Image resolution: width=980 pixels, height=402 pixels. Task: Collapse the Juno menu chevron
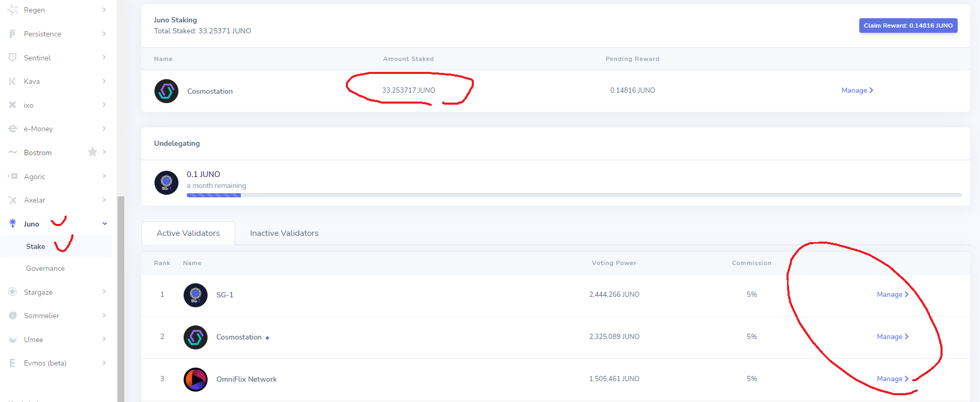[105, 223]
